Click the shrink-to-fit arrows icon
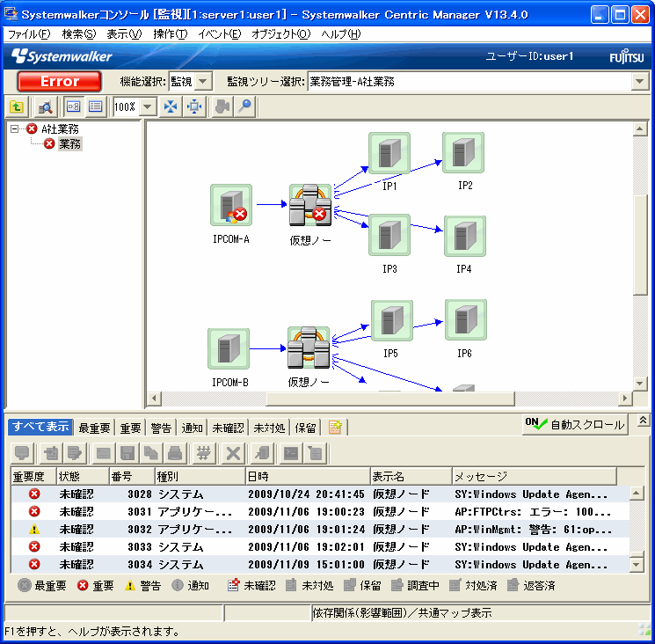655x644 pixels. click(x=171, y=107)
